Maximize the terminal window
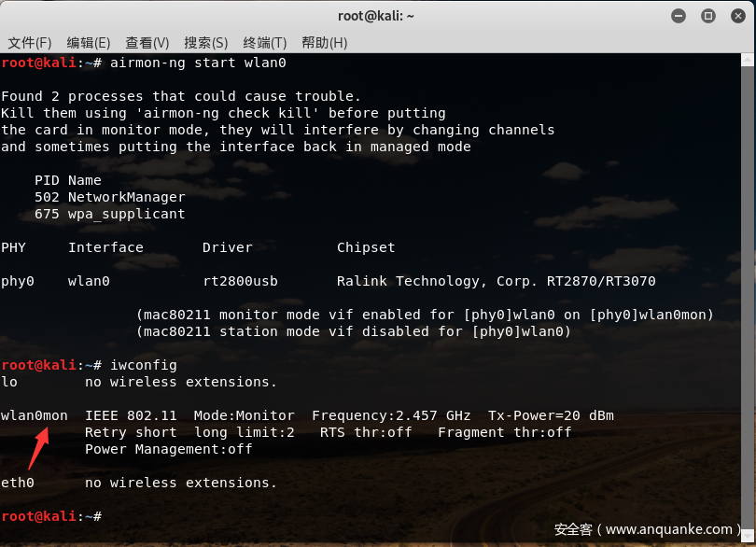Screen dimensions: 756x547 click(707, 16)
